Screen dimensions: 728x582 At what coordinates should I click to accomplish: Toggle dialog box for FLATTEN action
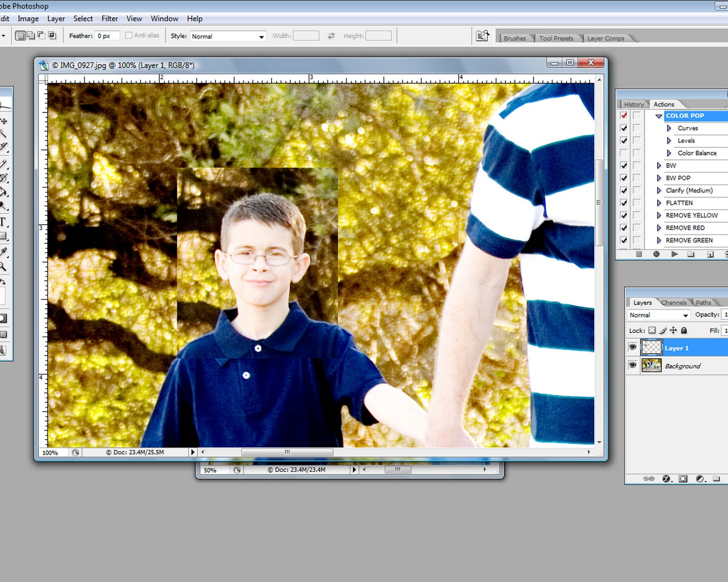[x=637, y=203]
